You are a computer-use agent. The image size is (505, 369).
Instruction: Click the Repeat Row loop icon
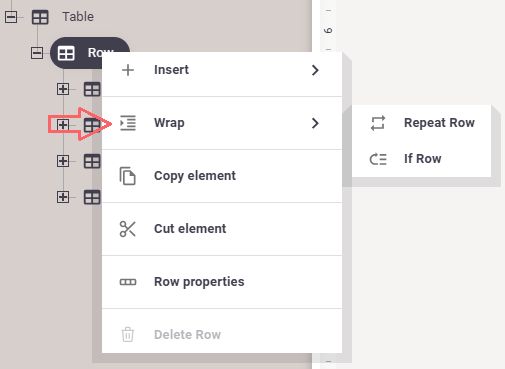pos(378,123)
